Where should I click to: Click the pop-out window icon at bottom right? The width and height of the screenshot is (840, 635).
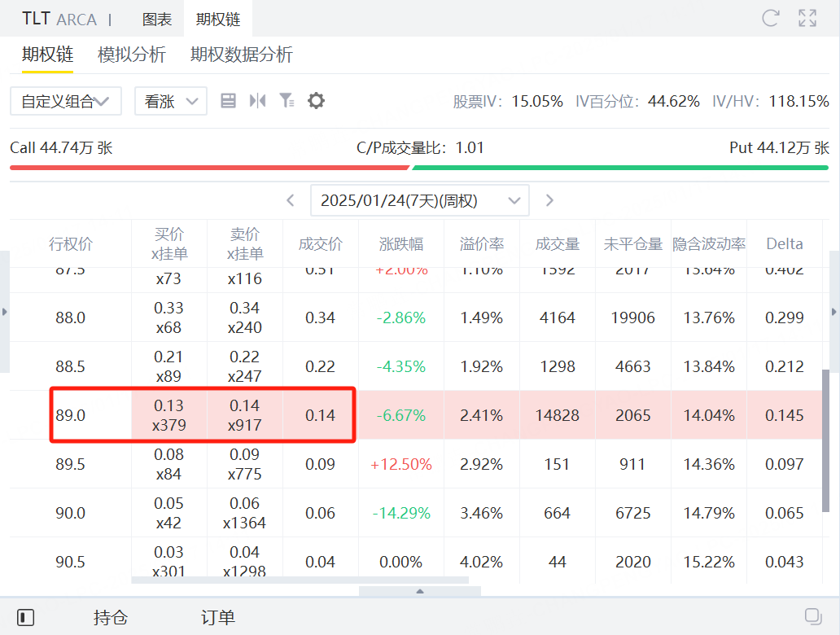(813, 617)
